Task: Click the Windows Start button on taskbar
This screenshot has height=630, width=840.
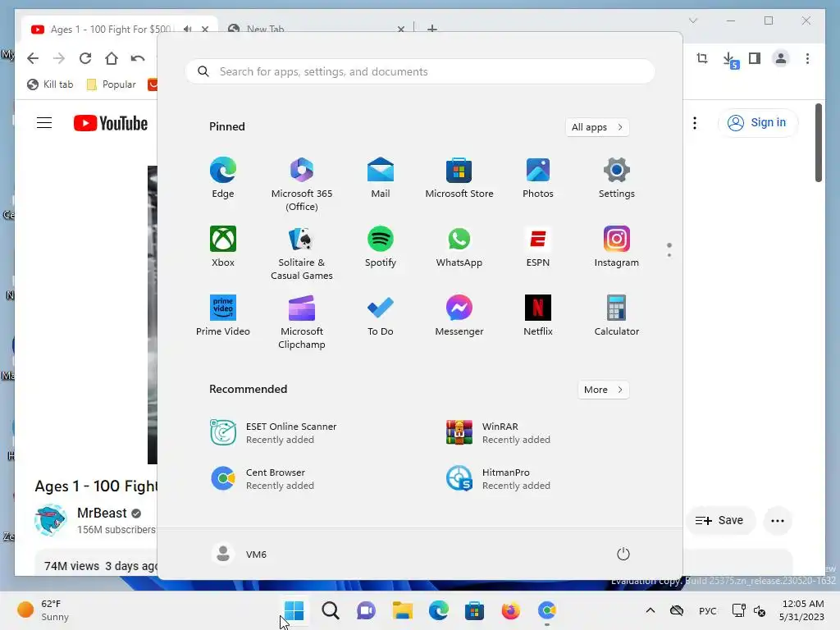Action: point(294,610)
